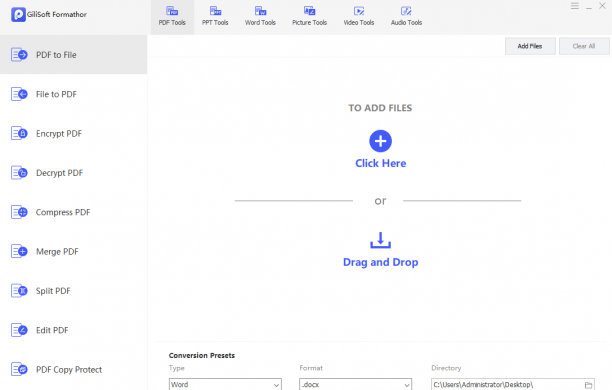Click the Picture Tools icon
This screenshot has width=612, height=390.
tap(310, 11)
